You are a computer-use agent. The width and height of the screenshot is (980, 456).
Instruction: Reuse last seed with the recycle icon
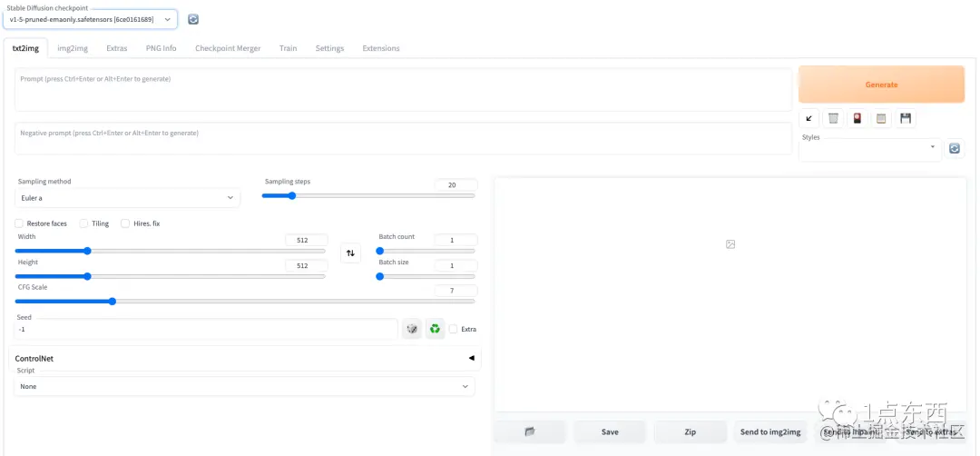pos(435,329)
